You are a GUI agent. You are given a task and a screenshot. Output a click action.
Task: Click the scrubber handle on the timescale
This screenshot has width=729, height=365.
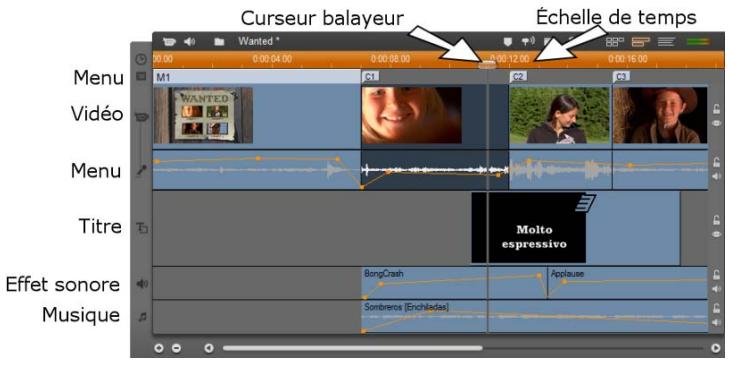pos(487,66)
